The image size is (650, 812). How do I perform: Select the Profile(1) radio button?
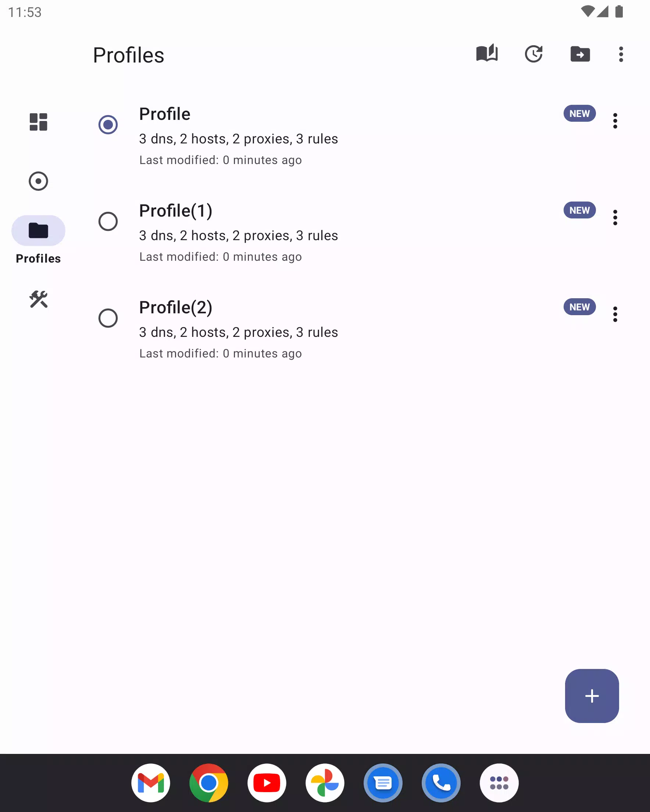(x=108, y=221)
